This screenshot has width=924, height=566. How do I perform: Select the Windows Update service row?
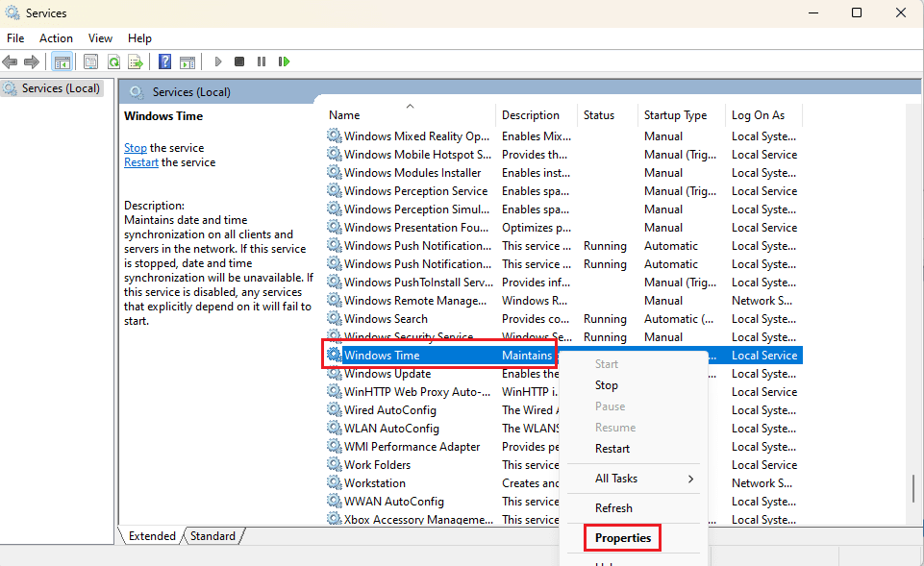coord(563,374)
